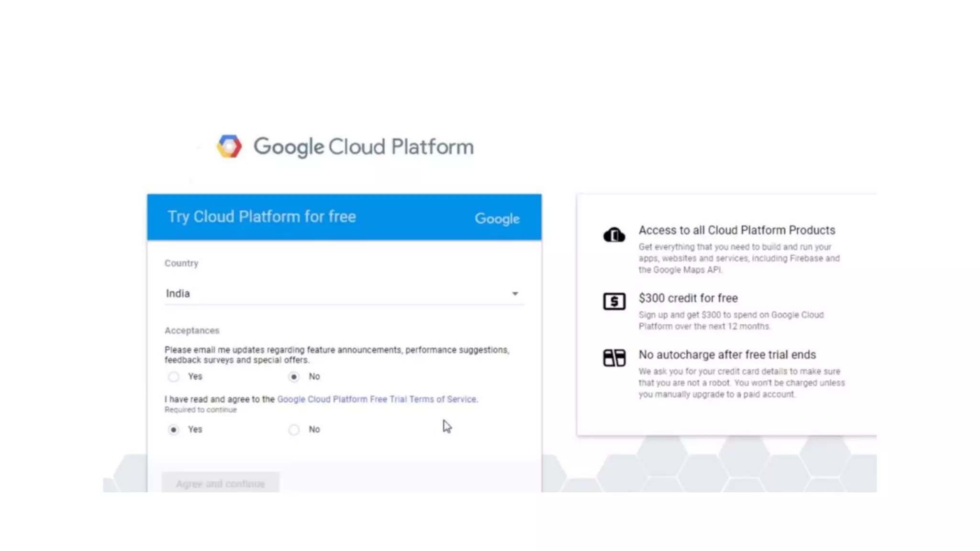Click the Acceptances section label
This screenshot has height=551, width=980.
[x=192, y=331]
